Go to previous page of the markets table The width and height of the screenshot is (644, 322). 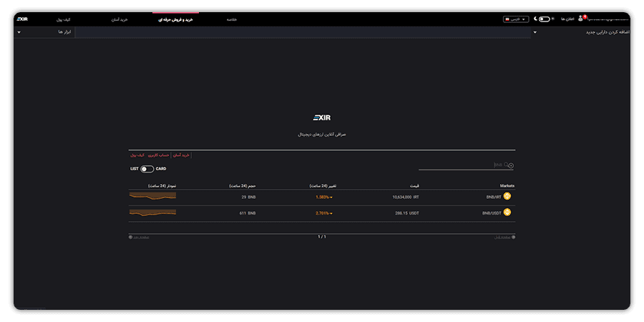(504, 237)
